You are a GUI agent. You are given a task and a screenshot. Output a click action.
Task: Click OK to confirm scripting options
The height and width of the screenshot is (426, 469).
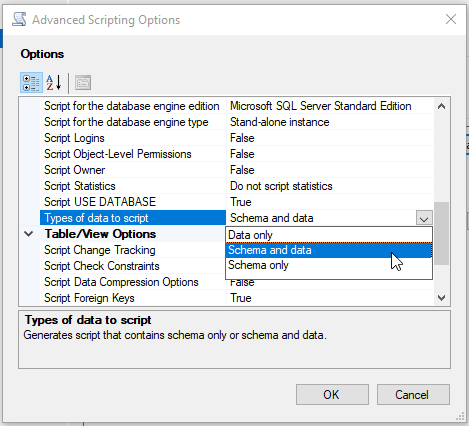332,395
